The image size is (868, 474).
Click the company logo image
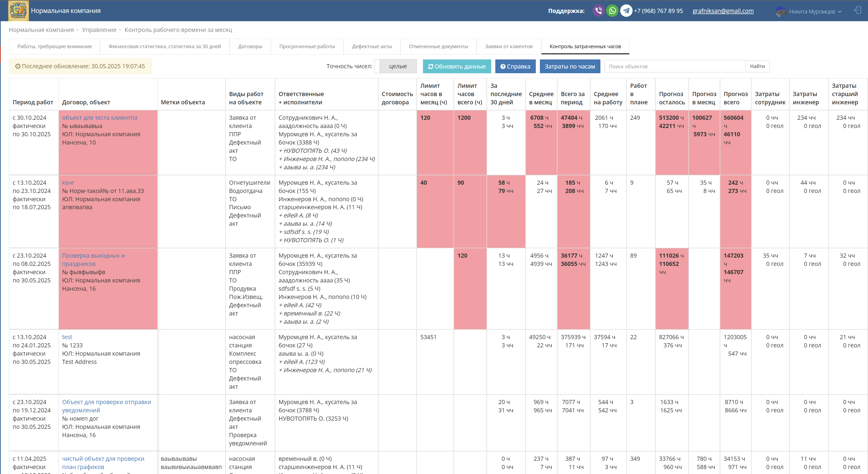(18, 10)
